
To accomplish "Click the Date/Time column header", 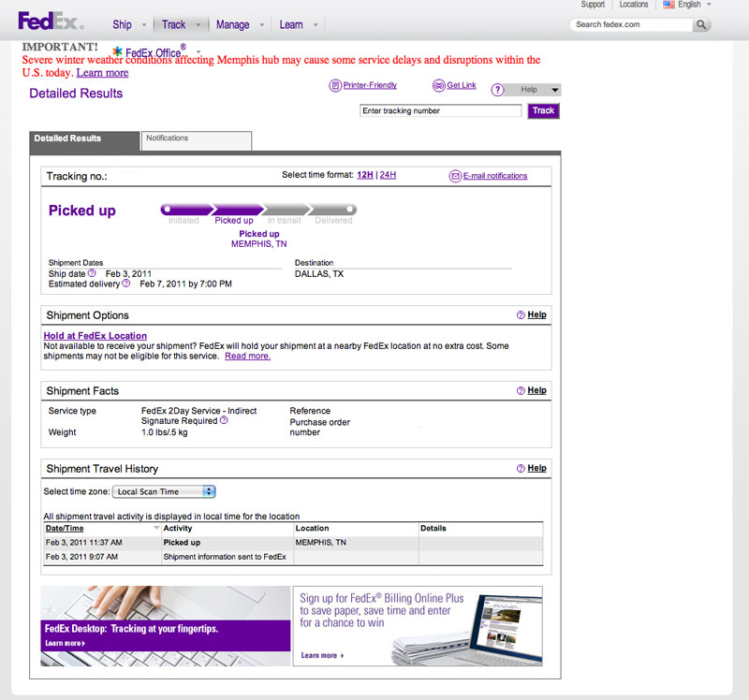I will tap(65, 528).
